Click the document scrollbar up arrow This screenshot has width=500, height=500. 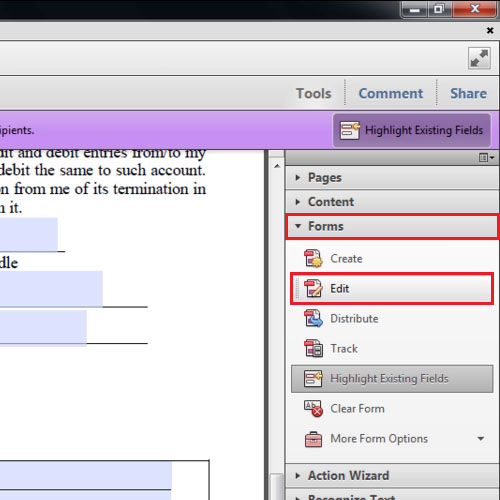[x=277, y=166]
